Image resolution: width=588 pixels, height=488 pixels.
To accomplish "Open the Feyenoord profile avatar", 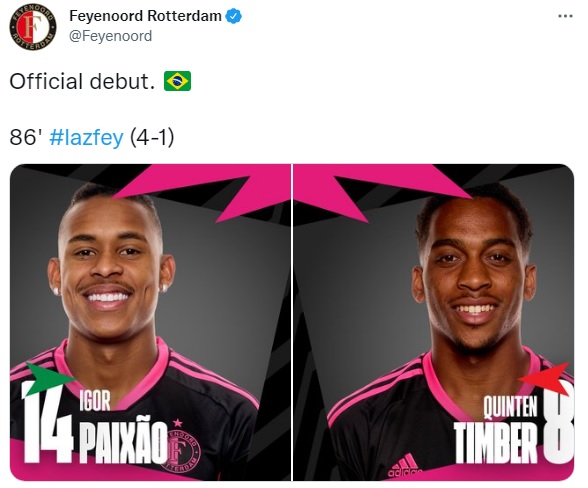I will [33, 27].
